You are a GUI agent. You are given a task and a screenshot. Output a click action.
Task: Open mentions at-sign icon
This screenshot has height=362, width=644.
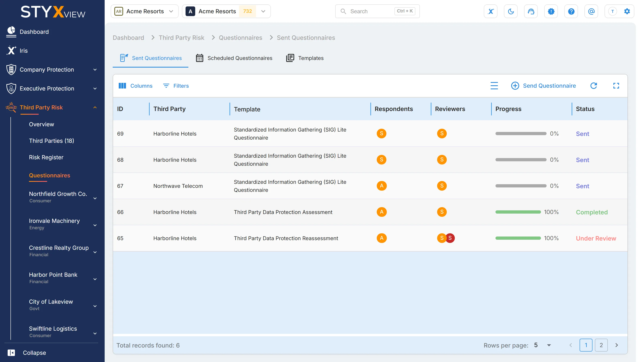point(591,11)
